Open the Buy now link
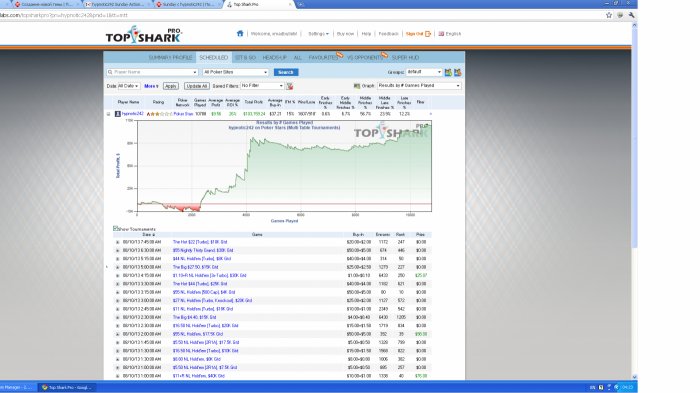Screen dimensions: 700x393 click(x=345, y=34)
